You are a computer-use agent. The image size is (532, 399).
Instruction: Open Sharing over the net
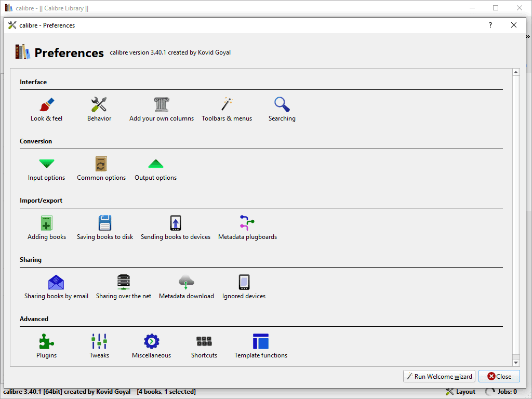[124, 287]
